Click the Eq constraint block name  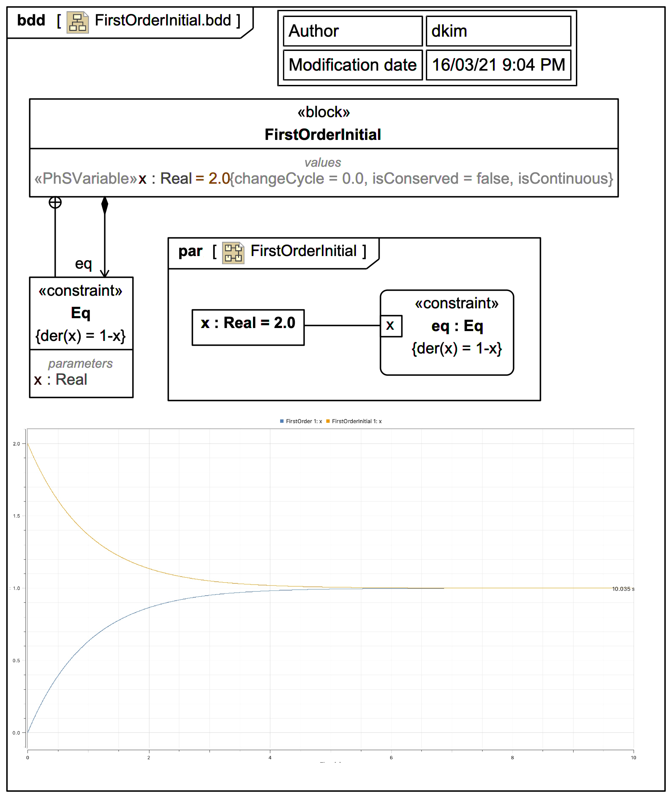point(81,313)
